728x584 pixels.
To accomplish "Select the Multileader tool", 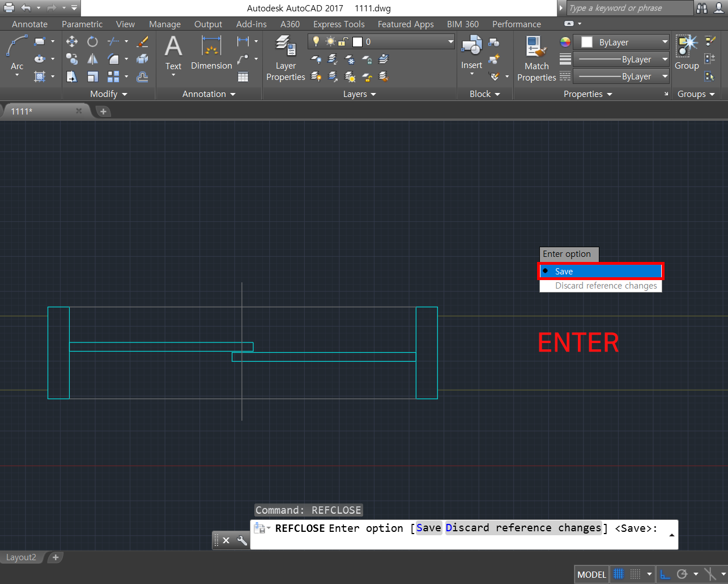I will (x=243, y=59).
